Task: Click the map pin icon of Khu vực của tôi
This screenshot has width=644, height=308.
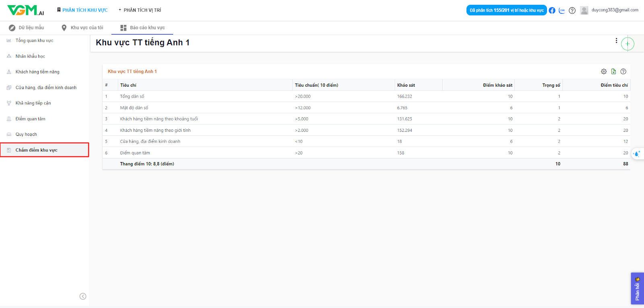Action: coord(64,28)
